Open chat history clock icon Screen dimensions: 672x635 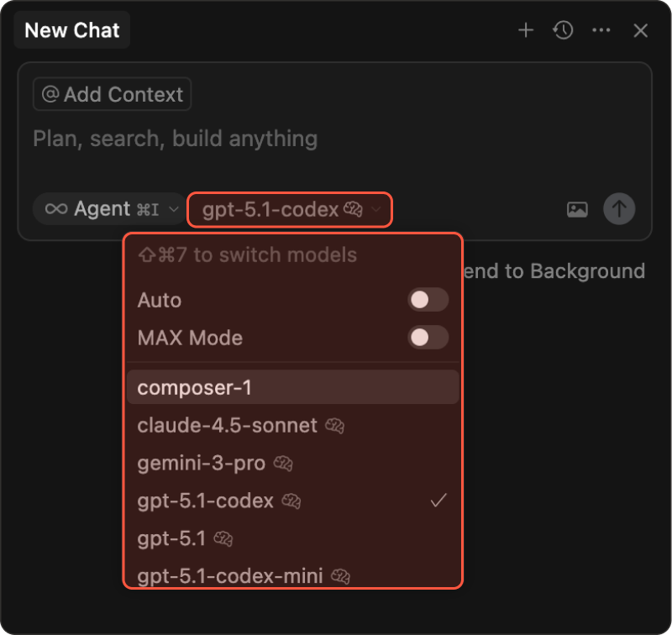563,31
